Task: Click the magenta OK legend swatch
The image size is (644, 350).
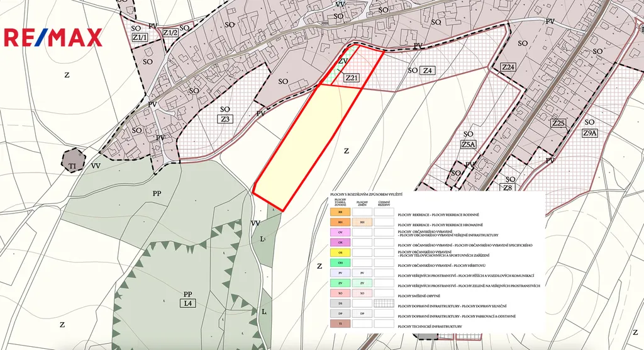Action: point(340,242)
